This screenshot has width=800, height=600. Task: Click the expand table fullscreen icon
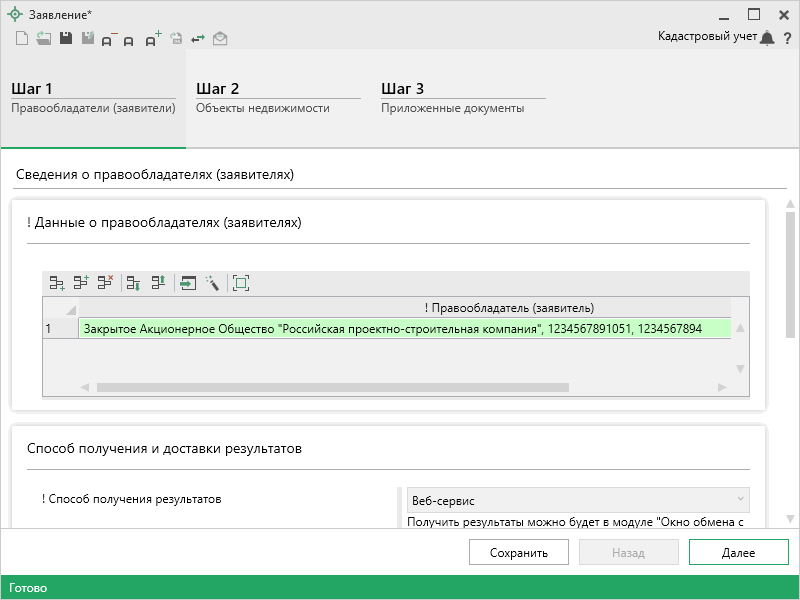coord(241,283)
